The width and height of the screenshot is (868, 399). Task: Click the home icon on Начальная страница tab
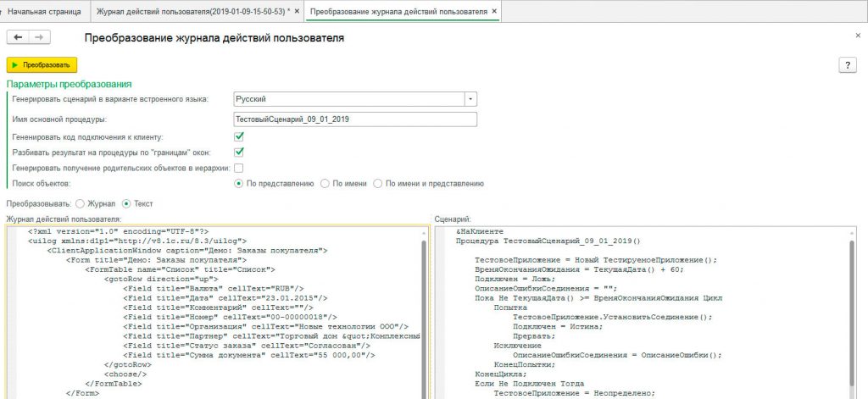(8, 12)
